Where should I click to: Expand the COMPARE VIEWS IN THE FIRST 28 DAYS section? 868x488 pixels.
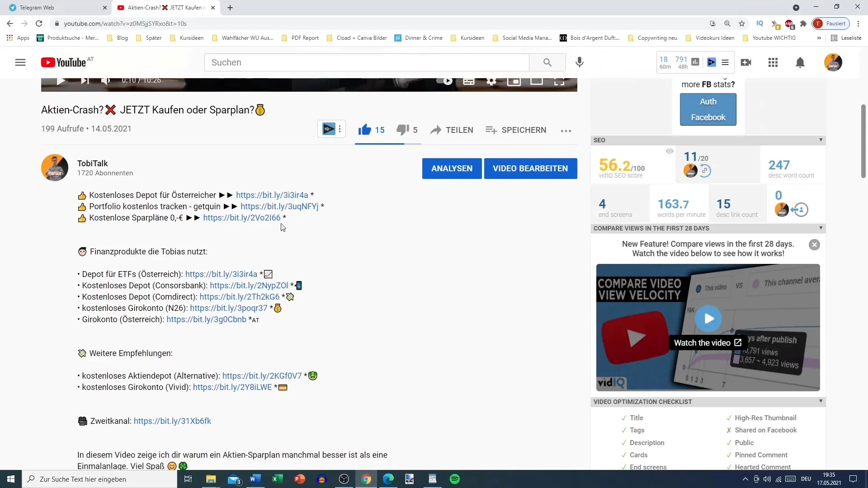(x=822, y=228)
